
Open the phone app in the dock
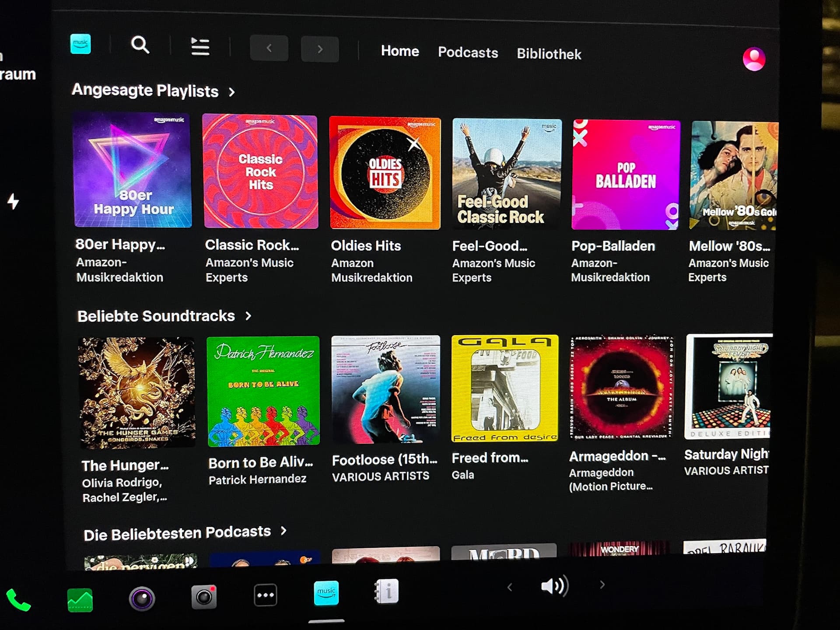(18, 599)
